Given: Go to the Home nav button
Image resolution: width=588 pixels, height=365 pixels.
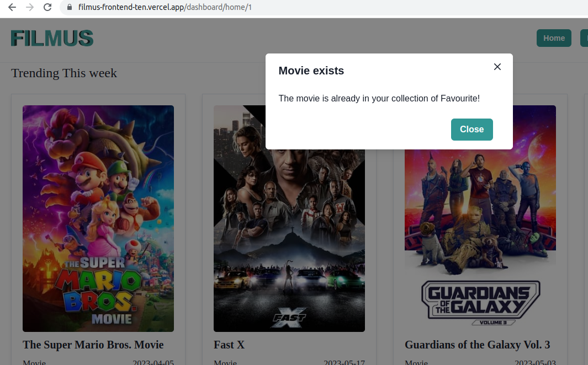Looking at the screenshot, I should (554, 38).
